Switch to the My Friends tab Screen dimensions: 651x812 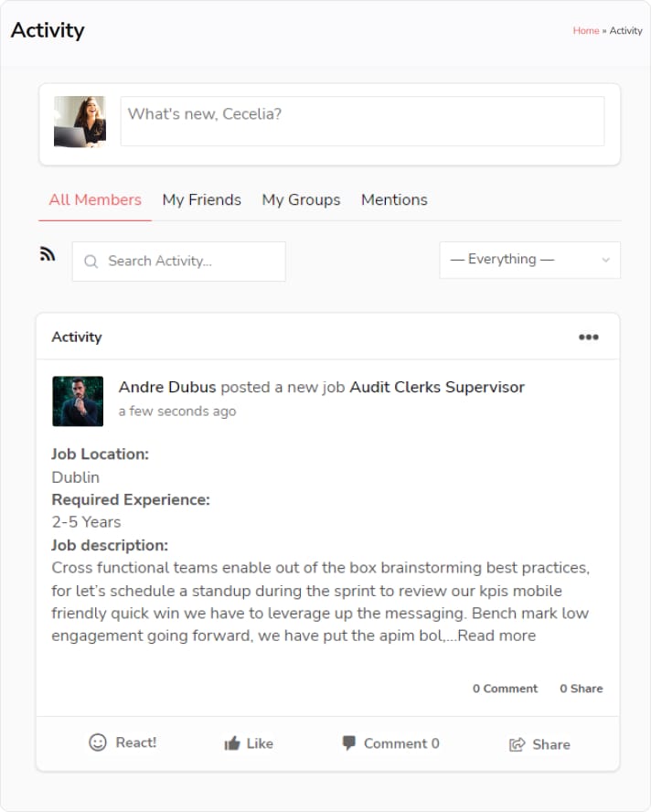click(x=202, y=199)
